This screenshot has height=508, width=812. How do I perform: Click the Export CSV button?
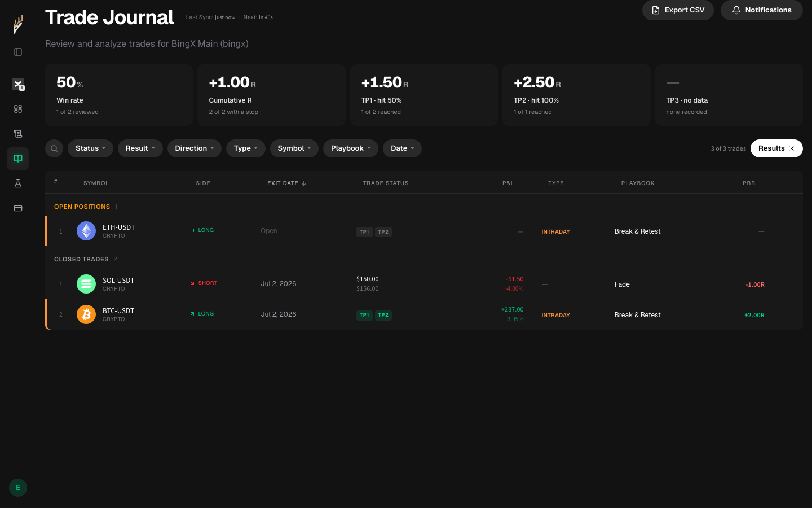678,10
